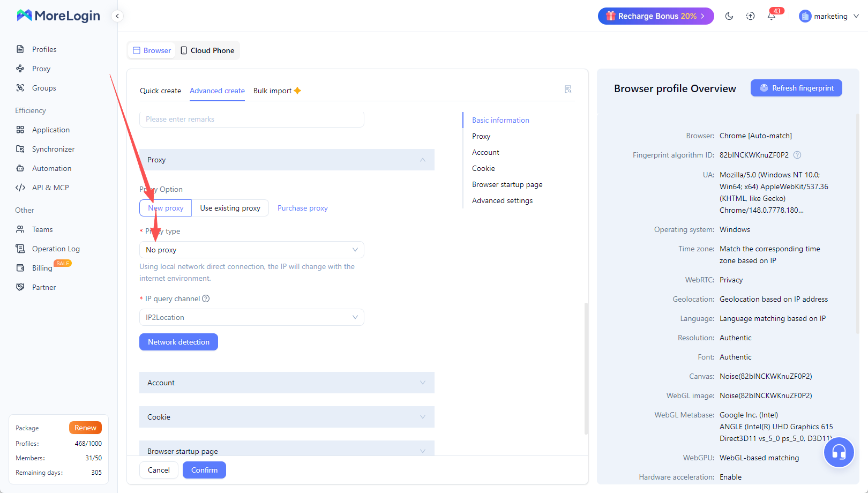The image size is (868, 493).
Task: Click the Fingerprint algorithm ID value 82bINCKWKnuZF0P2
Action: click(x=754, y=155)
